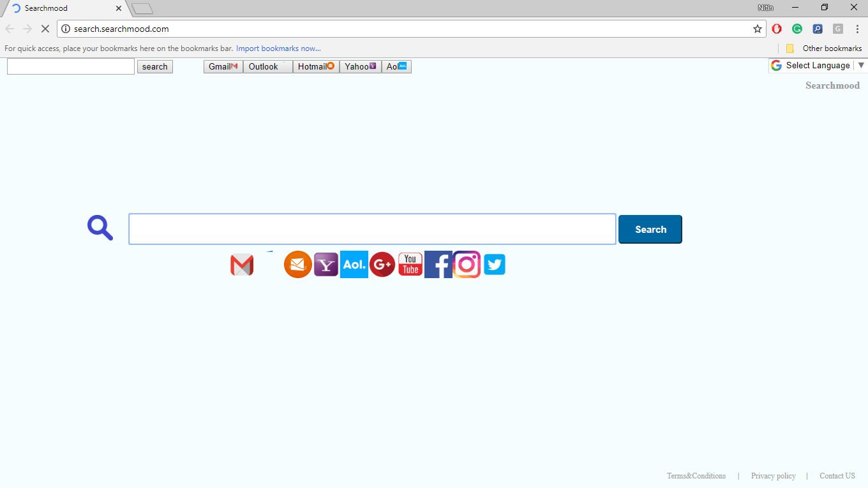Click the orange Outlook mail icon
Viewport: 868px width, 488px height.
(x=297, y=264)
